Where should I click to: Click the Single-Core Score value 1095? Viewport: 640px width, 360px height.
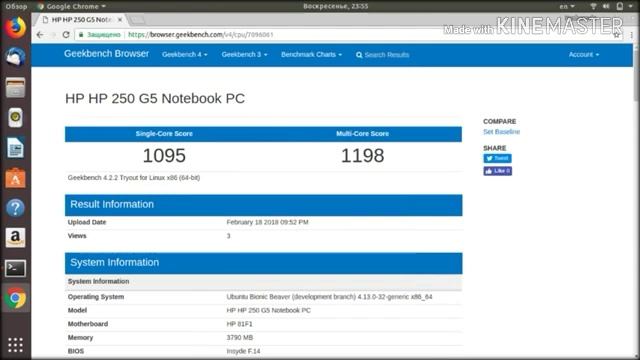click(x=164, y=156)
